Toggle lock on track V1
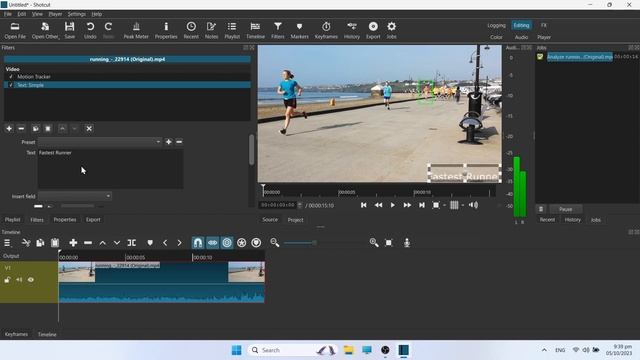 pyautogui.click(x=7, y=280)
